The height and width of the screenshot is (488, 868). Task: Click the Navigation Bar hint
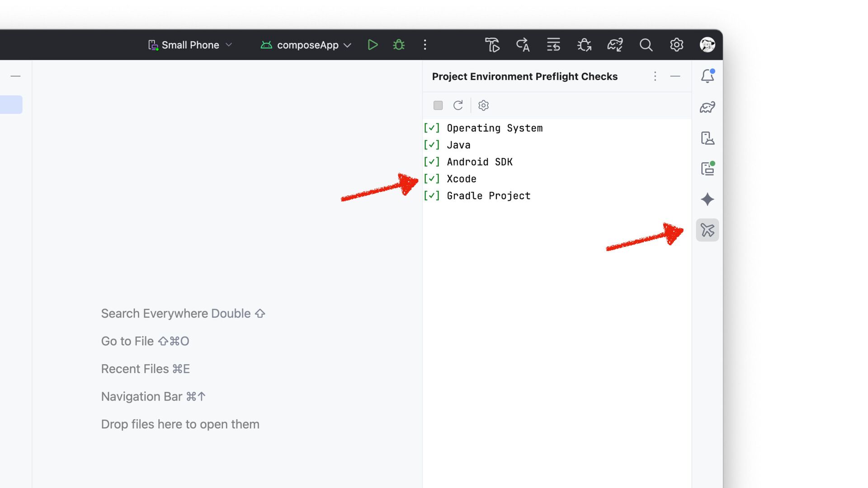tap(154, 396)
